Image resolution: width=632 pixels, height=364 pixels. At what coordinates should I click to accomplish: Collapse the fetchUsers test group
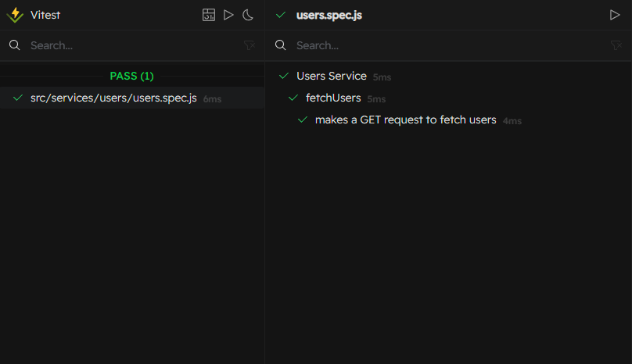tap(333, 98)
